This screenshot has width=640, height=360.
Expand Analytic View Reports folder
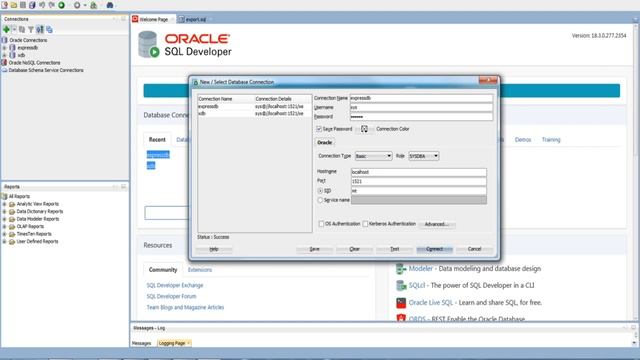pos(4,204)
